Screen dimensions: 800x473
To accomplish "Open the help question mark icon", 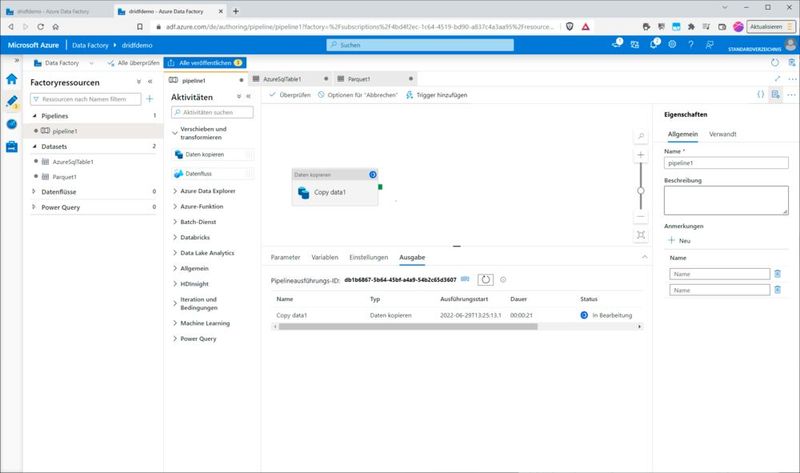I will click(x=691, y=44).
